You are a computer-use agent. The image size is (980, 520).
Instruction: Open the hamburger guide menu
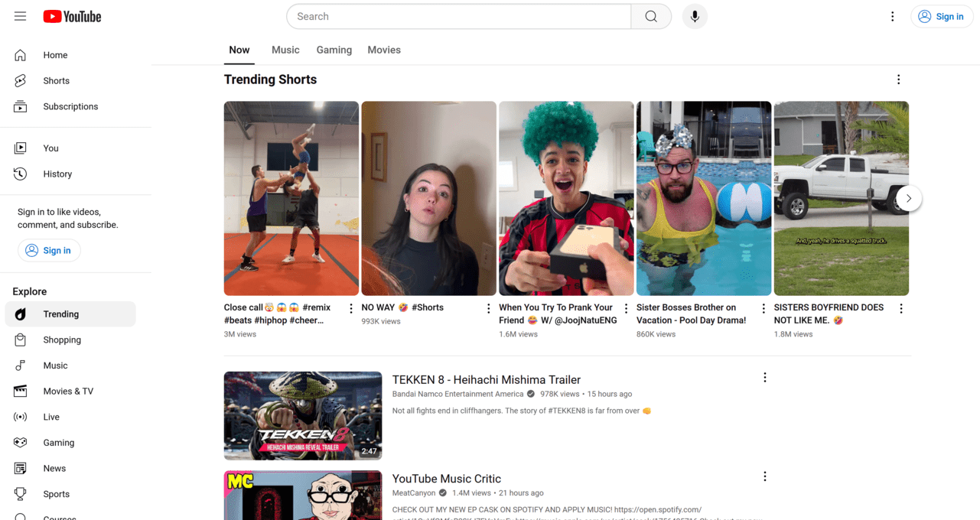point(21,16)
